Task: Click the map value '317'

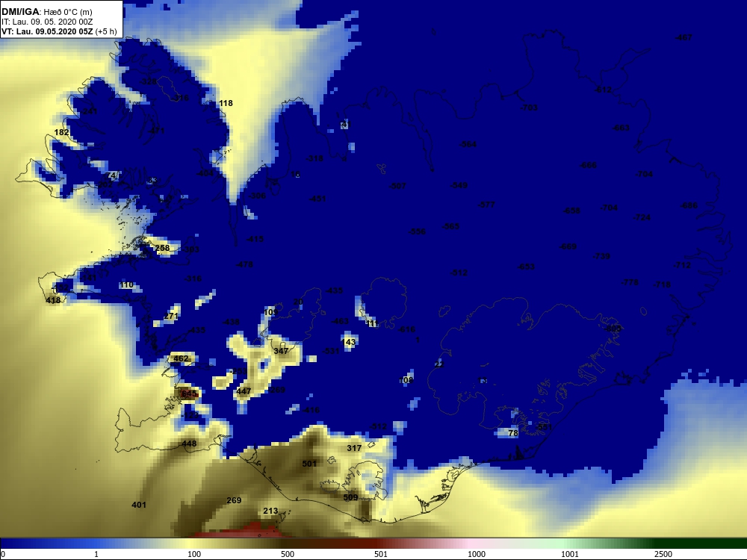Action: click(x=354, y=447)
